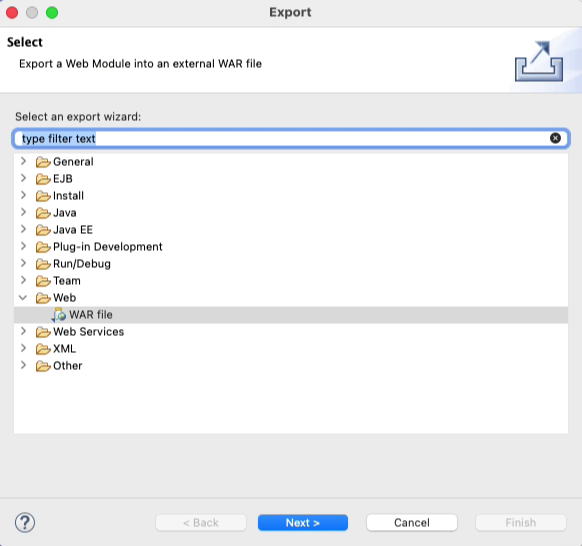The width and height of the screenshot is (582, 546).
Task: Expand the XML category
Action: click(x=23, y=348)
